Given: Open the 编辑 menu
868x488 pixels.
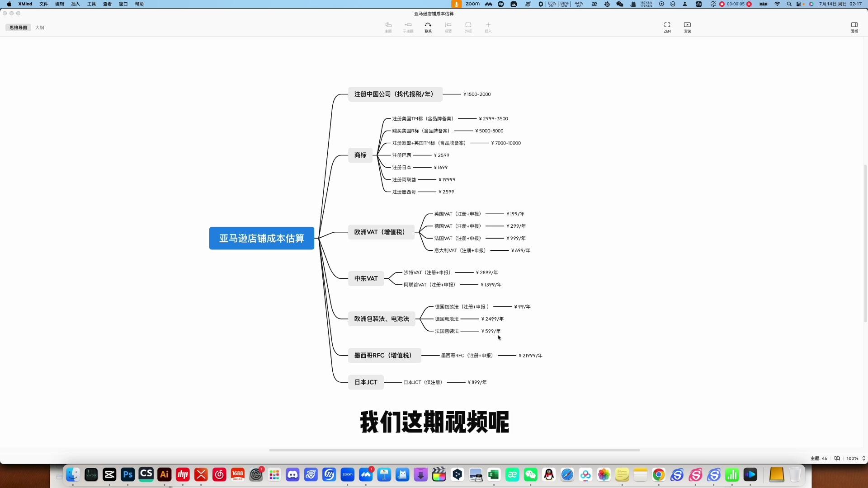Looking at the screenshot, I should pyautogui.click(x=60, y=4).
